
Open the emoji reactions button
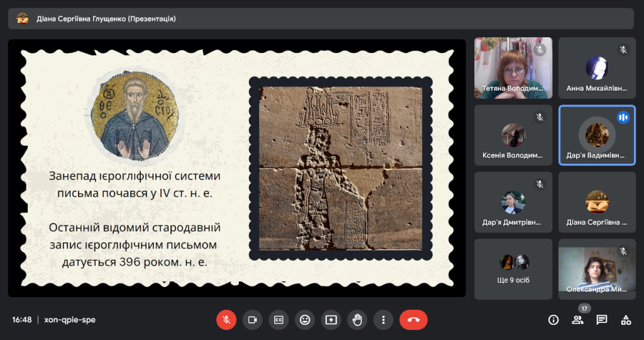click(305, 320)
